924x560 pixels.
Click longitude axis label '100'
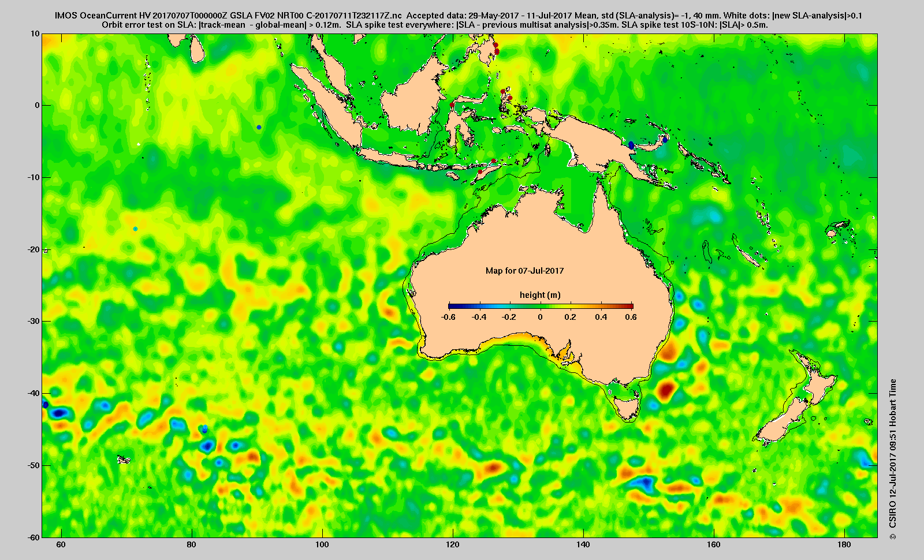coord(322,545)
